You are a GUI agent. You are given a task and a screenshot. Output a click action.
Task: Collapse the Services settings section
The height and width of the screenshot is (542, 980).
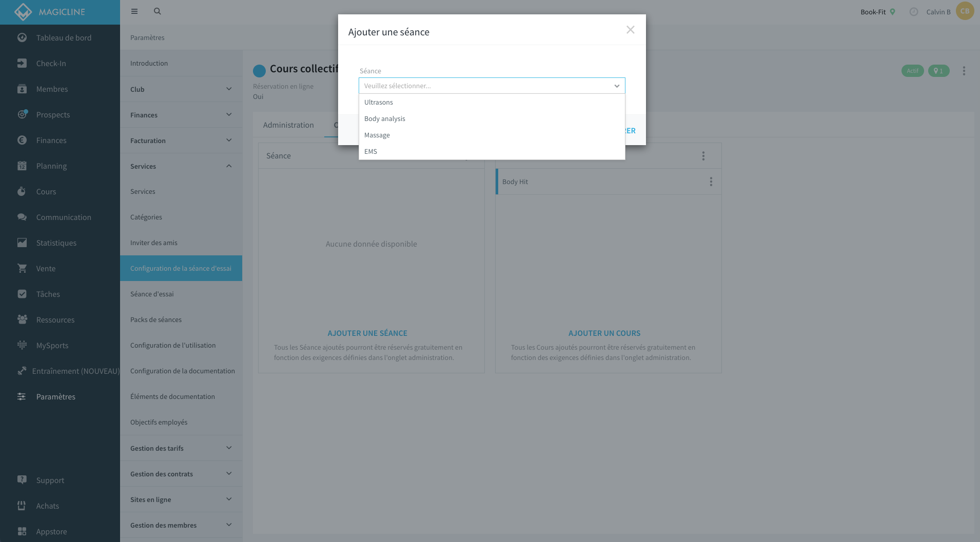[181, 166]
